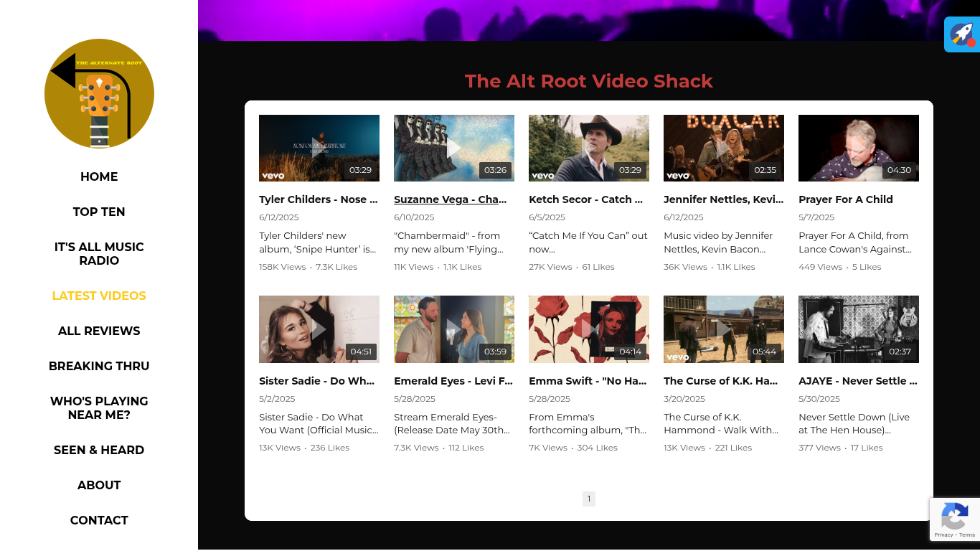This screenshot has width=980, height=551.
Task: Click the 5/30/2025 date text
Action: (819, 399)
